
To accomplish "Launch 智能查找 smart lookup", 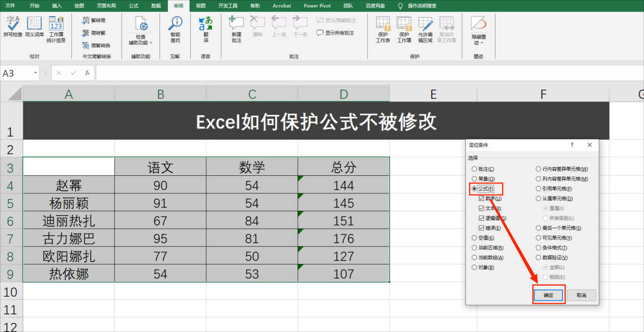I will point(175,30).
